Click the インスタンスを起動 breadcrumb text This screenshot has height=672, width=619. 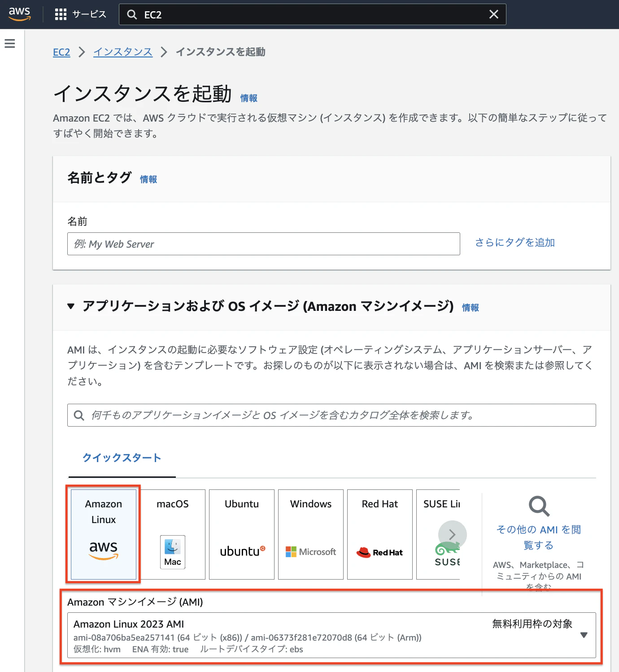221,52
